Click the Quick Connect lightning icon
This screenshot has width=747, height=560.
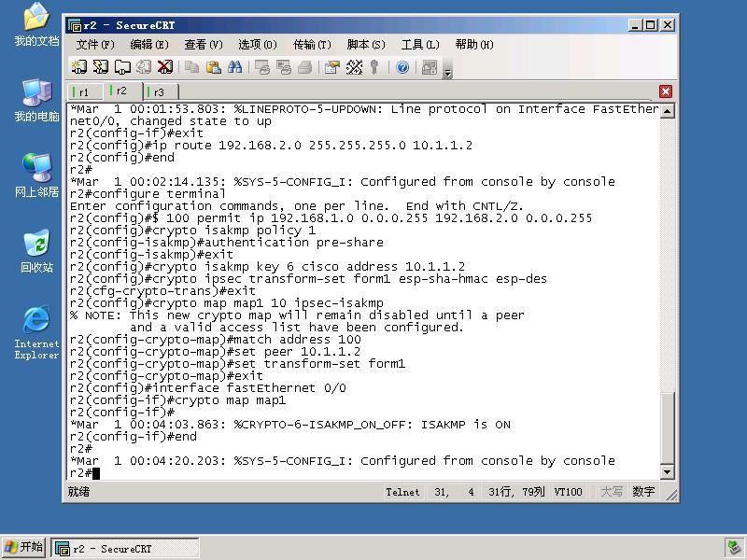coord(101,67)
